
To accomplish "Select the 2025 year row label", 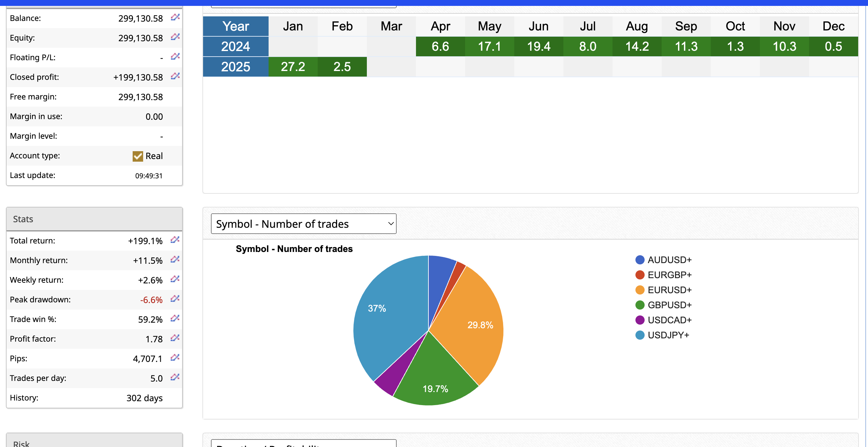I will pyautogui.click(x=235, y=67).
